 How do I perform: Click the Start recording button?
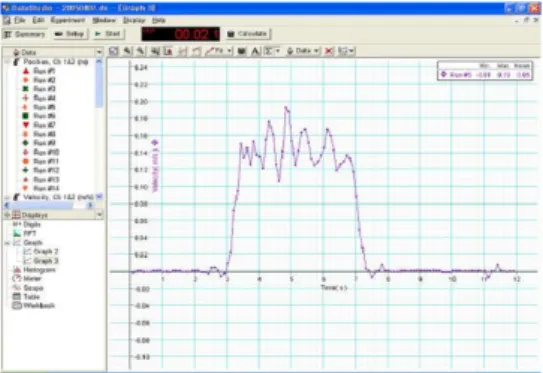click(108, 34)
